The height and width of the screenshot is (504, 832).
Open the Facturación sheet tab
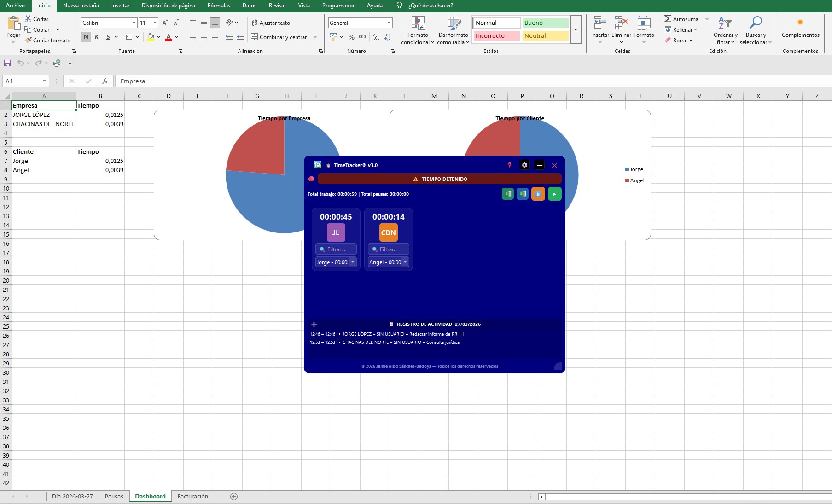tap(193, 496)
